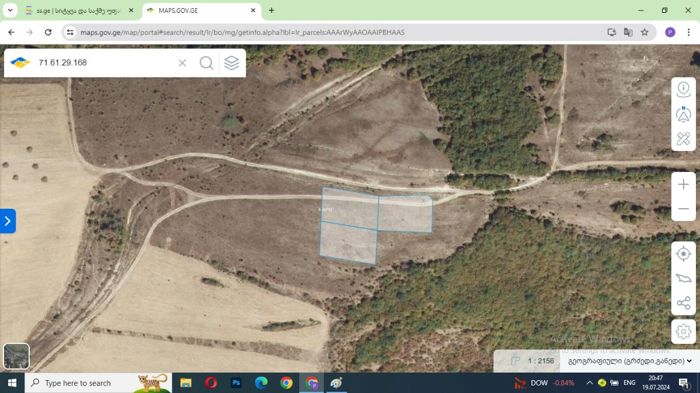Click the ENG language indicator

[x=629, y=383]
